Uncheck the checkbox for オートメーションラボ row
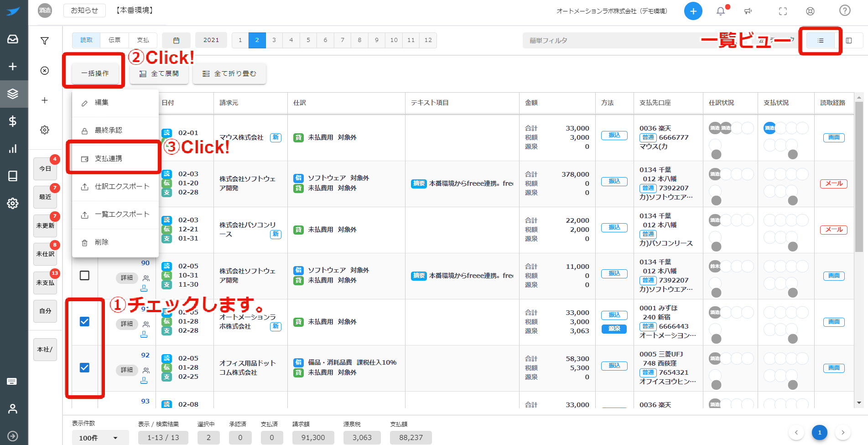868x445 pixels. tap(84, 321)
